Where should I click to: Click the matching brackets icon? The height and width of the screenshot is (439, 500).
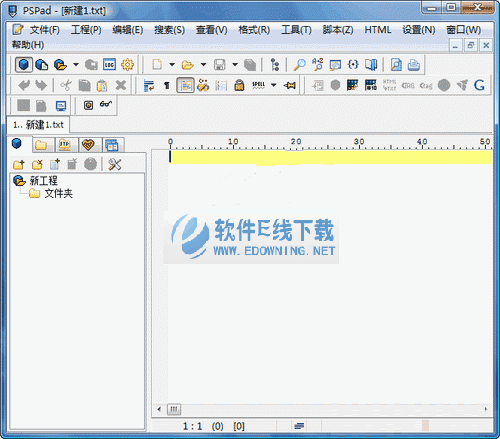click(353, 64)
